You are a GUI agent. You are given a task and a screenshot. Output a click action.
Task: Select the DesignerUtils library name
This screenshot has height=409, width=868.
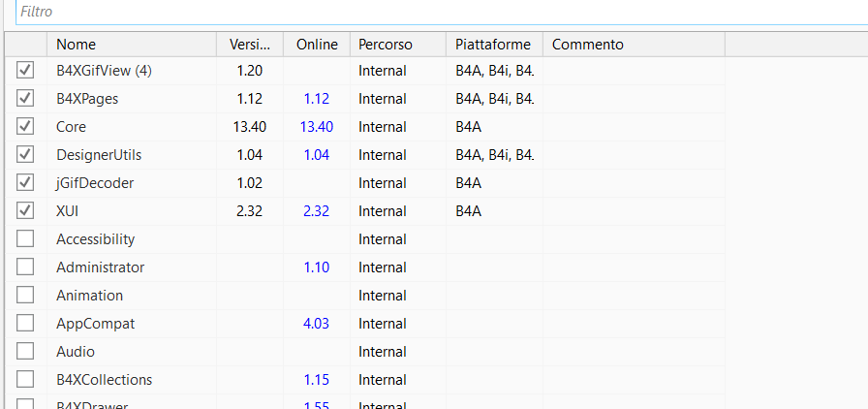coord(99,155)
